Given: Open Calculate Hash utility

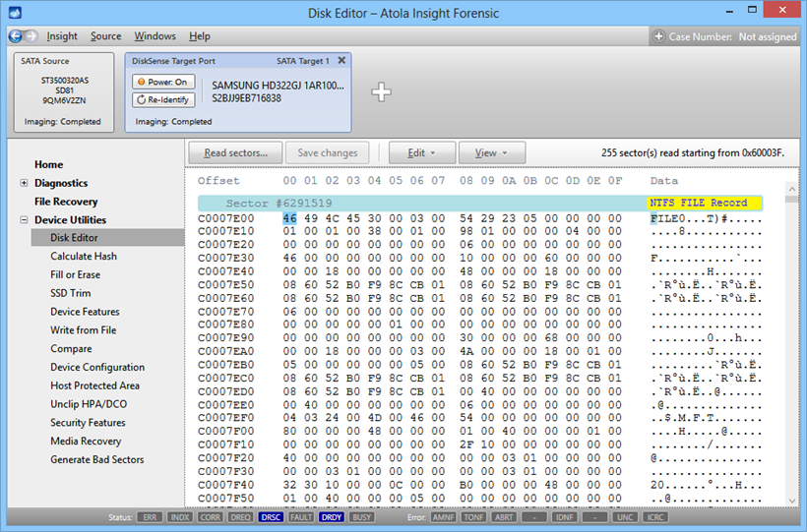Looking at the screenshot, I should point(84,257).
